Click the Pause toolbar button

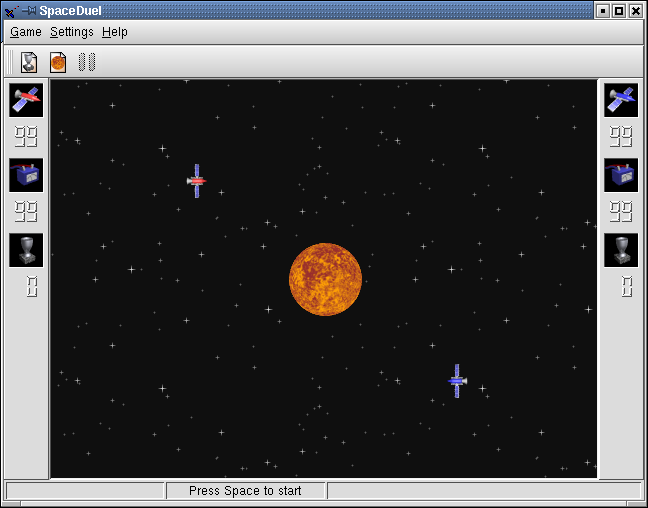point(87,62)
